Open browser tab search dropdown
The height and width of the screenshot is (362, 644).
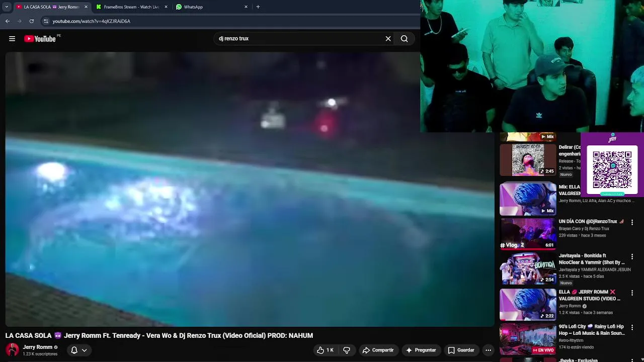7,7
